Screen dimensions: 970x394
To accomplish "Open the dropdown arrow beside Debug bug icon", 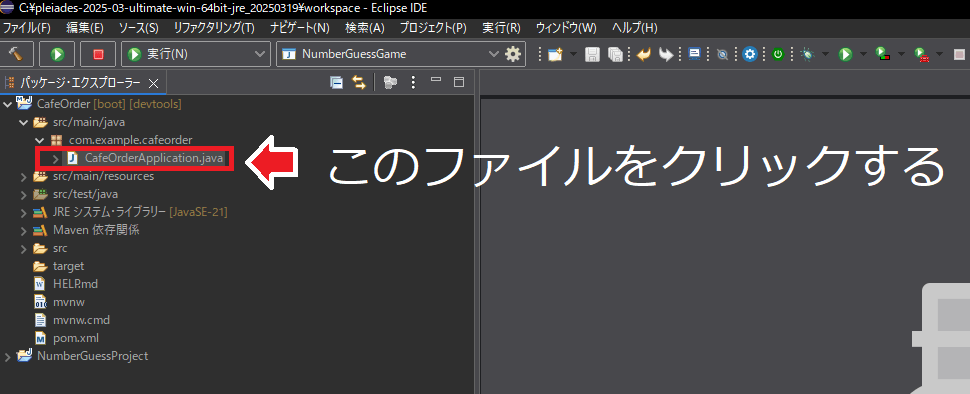I will coord(825,54).
